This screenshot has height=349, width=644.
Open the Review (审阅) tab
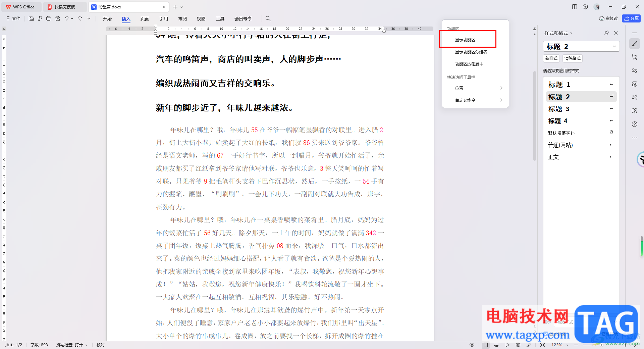(182, 19)
